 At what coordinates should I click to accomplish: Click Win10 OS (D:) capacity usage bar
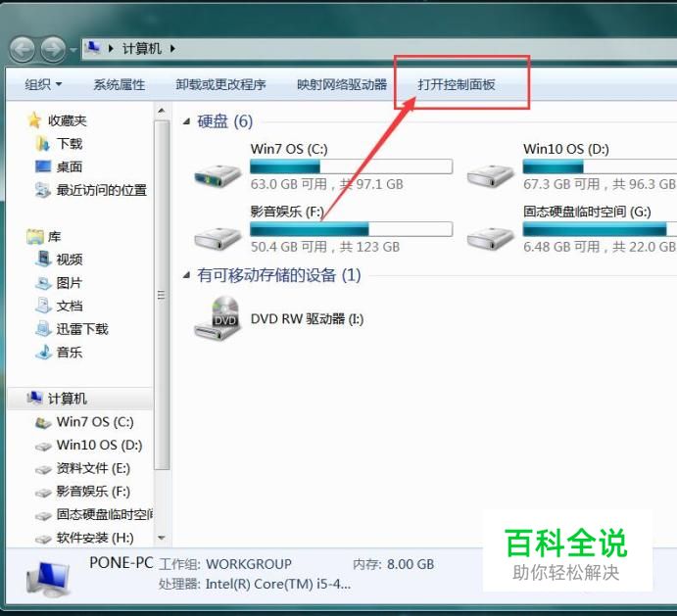600,166
